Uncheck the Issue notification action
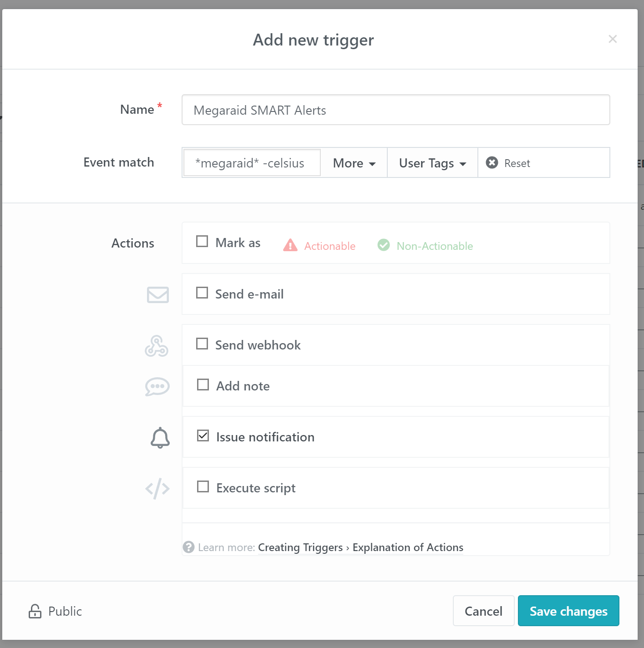 [203, 435]
